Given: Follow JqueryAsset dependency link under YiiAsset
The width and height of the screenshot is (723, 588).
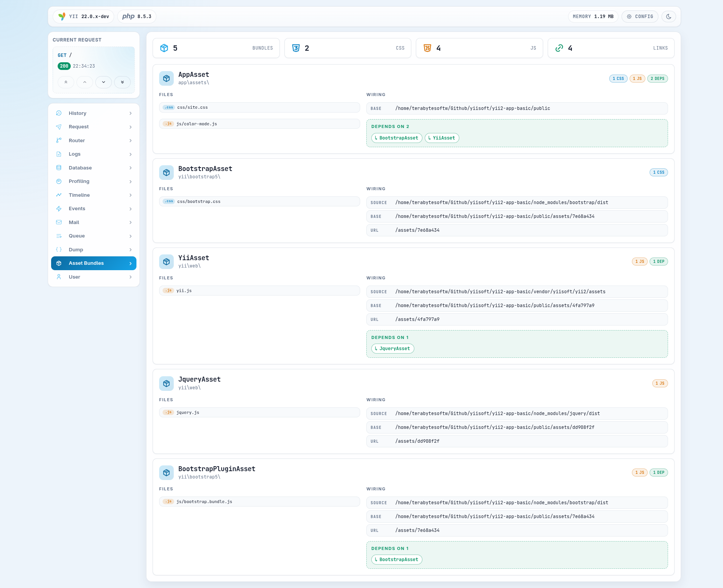Looking at the screenshot, I should [393, 349].
